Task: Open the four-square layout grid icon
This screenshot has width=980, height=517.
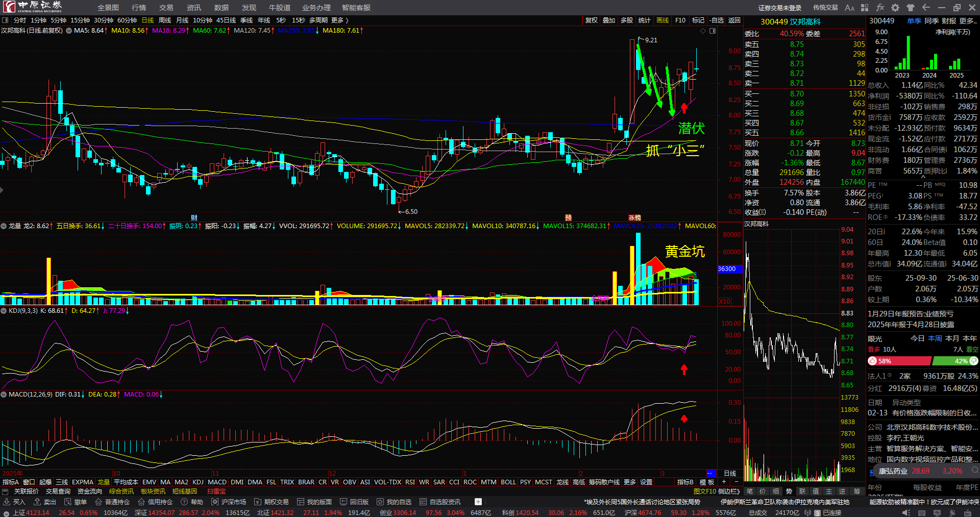Action: point(865,8)
